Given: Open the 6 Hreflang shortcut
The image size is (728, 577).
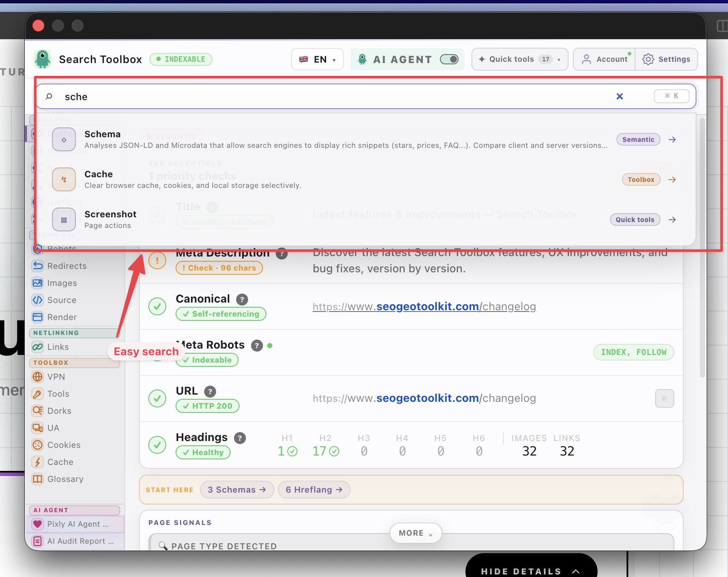Looking at the screenshot, I should (314, 490).
